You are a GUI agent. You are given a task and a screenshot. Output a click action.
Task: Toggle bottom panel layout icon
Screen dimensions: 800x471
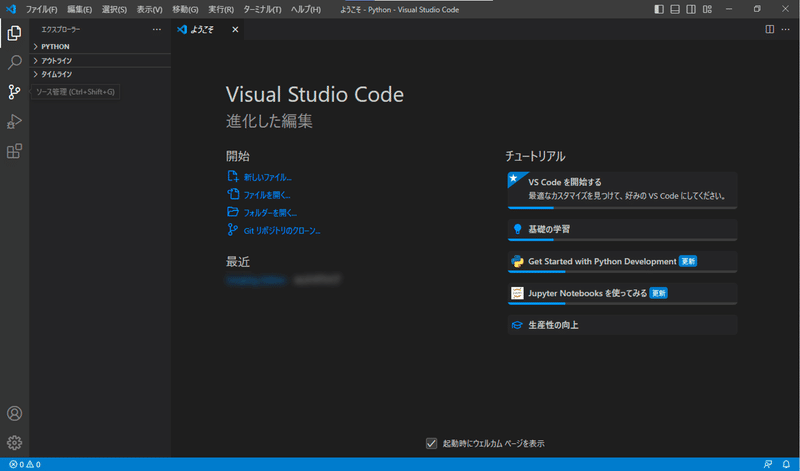(x=675, y=9)
